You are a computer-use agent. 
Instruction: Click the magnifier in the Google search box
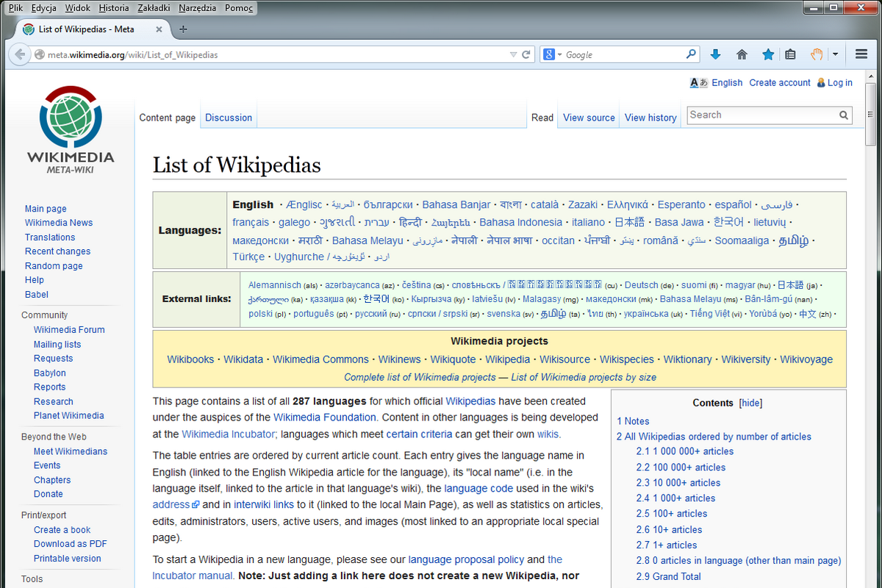pos(691,54)
